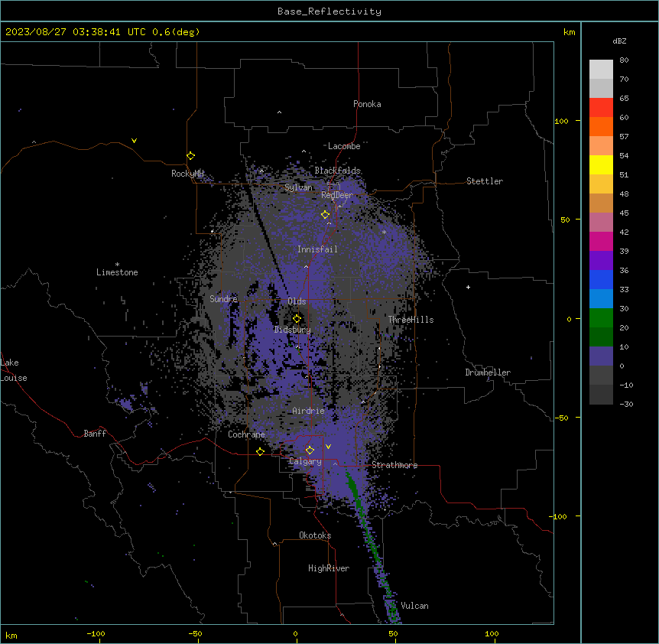Click the -100 bottom axis tick label
Image resolution: width=659 pixels, height=644 pixels.
[96, 633]
